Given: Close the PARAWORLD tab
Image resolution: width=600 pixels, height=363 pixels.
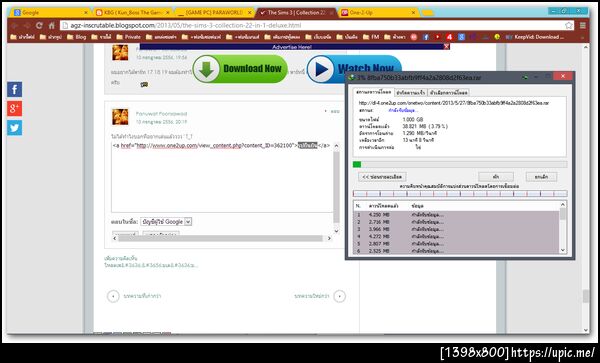Looking at the screenshot, I should (x=249, y=13).
